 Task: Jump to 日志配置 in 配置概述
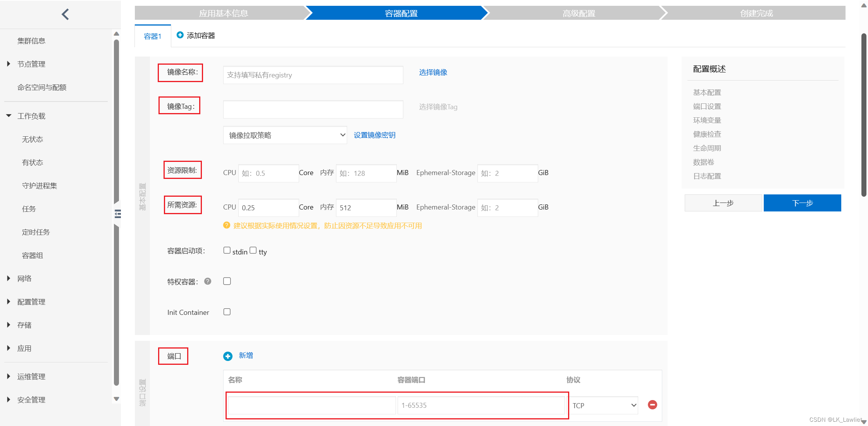[707, 176]
